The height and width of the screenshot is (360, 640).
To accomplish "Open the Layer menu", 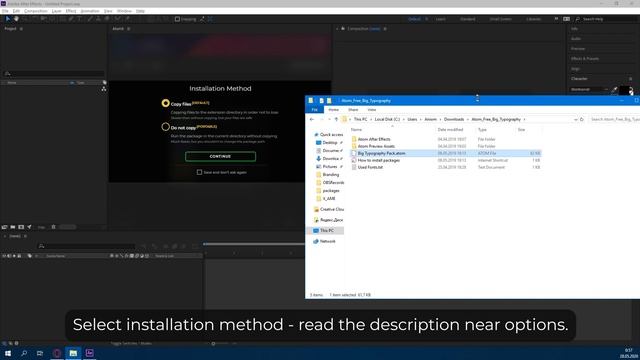I will coord(56,11).
